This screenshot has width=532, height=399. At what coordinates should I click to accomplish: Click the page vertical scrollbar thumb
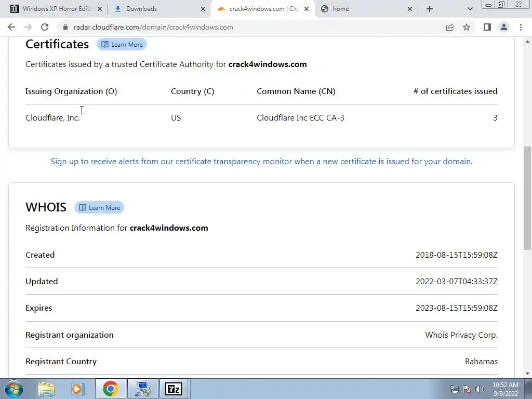pyautogui.click(x=527, y=198)
